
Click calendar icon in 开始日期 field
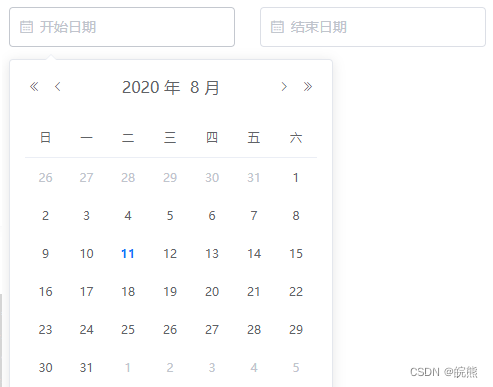(26, 27)
